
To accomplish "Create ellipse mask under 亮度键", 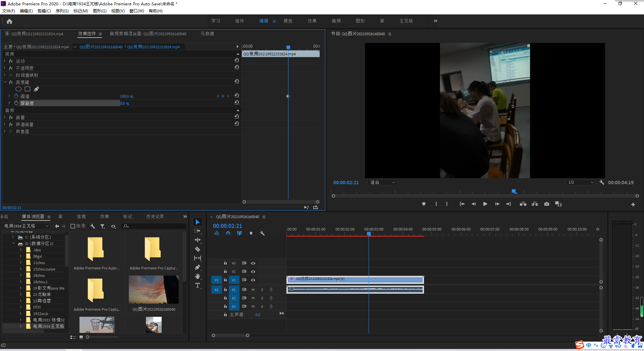I will 18,89.
